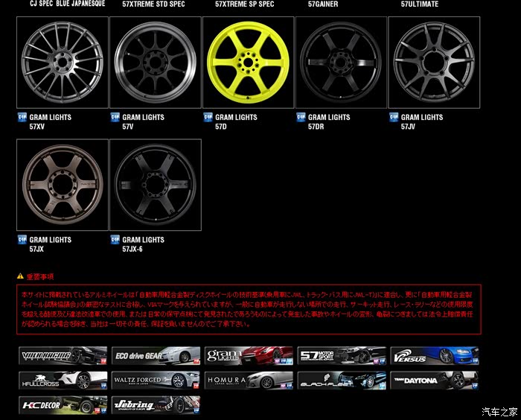Open the bronze 57JX wheel thumbnail
The height and width of the screenshot is (420, 521).
[63, 185]
